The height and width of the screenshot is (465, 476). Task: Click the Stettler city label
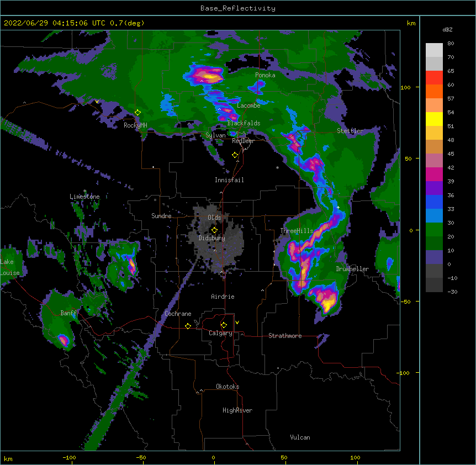(350, 131)
